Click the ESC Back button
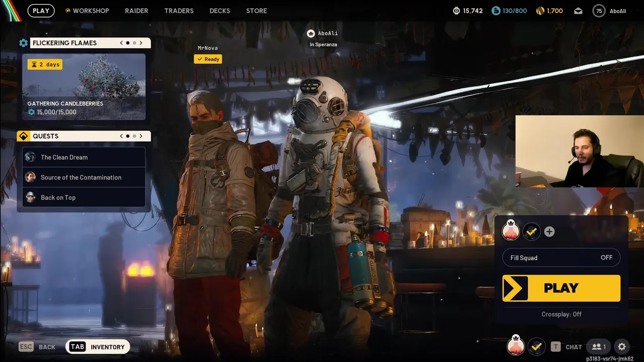Viewport: 644px width, 362px height. tap(37, 347)
